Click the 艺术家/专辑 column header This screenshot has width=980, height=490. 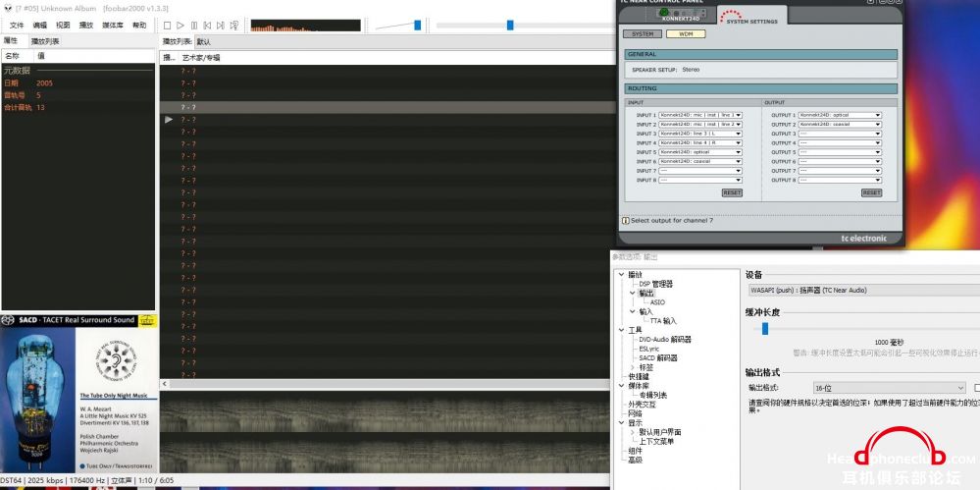pyautogui.click(x=201, y=58)
